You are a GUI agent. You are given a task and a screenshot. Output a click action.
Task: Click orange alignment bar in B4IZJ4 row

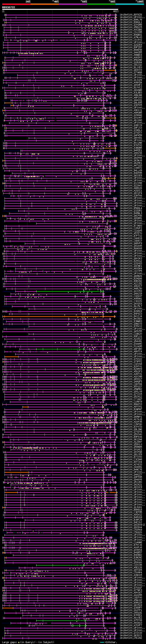point(59,316)
